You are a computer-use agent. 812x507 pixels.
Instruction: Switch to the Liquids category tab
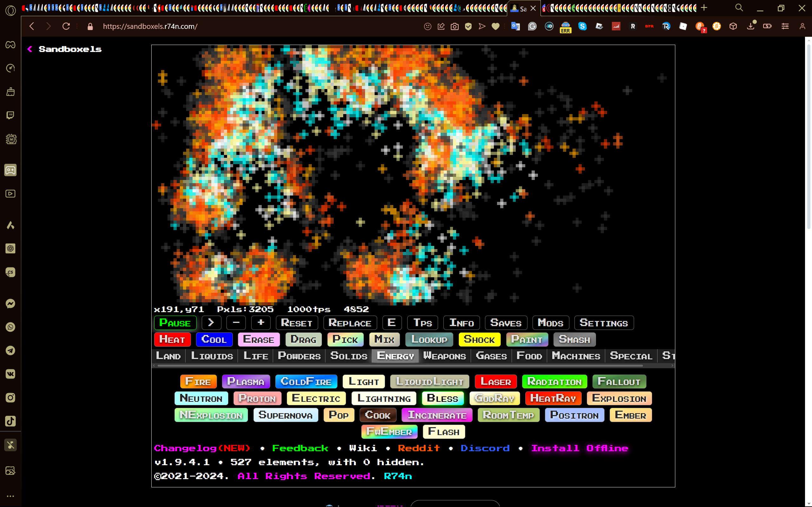(x=212, y=356)
